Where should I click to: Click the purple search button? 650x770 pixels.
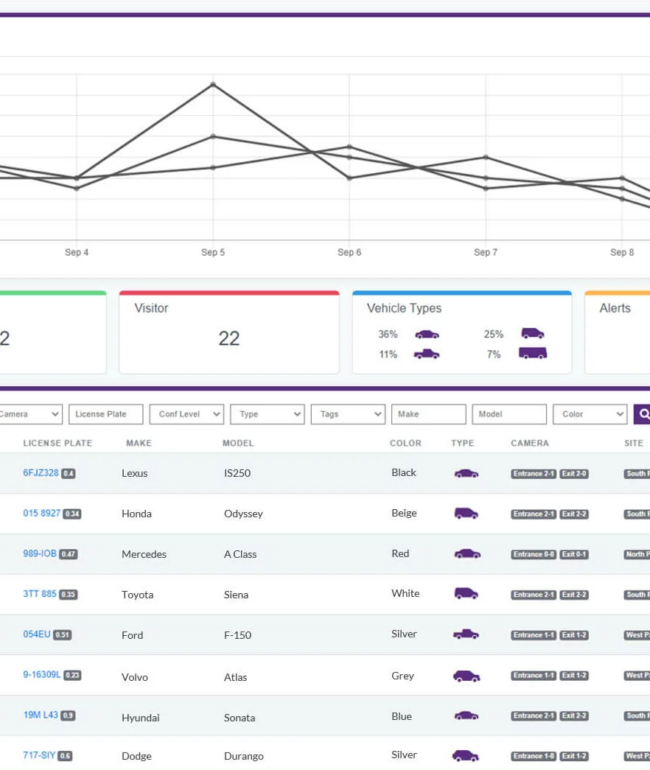642,414
